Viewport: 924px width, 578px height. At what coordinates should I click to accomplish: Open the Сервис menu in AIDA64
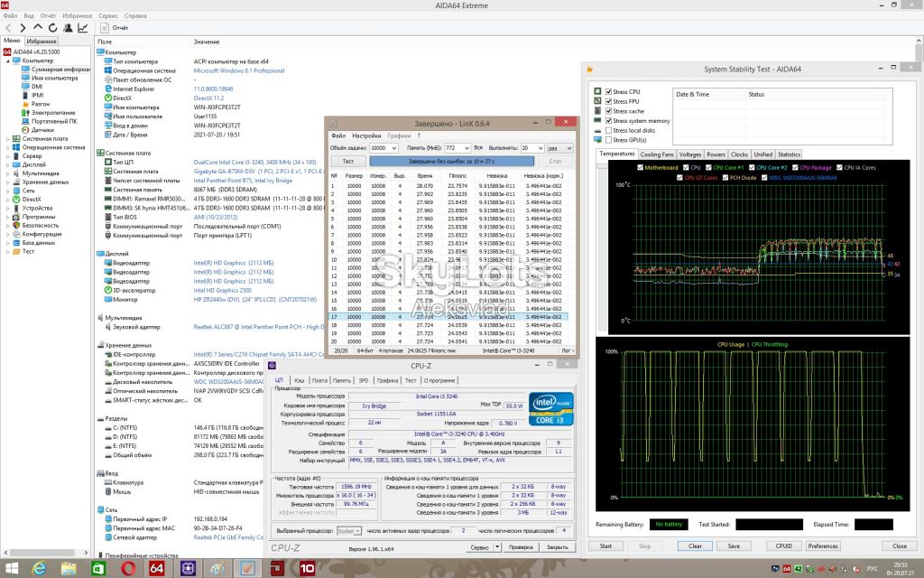click(x=108, y=16)
